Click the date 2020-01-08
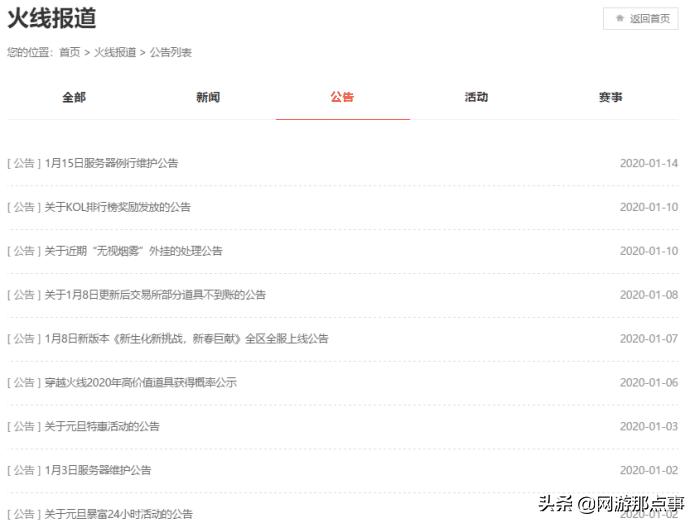This screenshot has width=700, height=528. [649, 295]
